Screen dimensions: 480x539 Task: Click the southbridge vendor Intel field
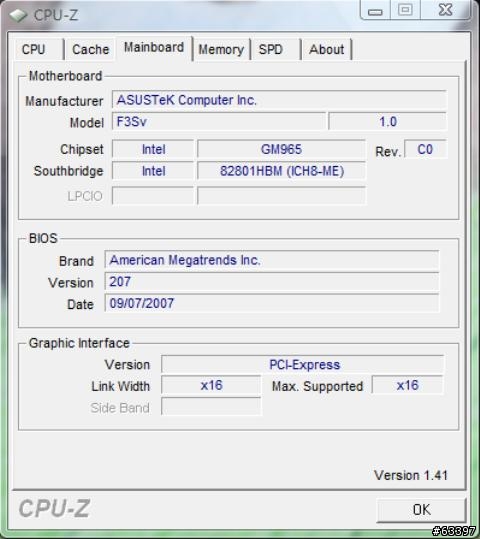click(153, 171)
